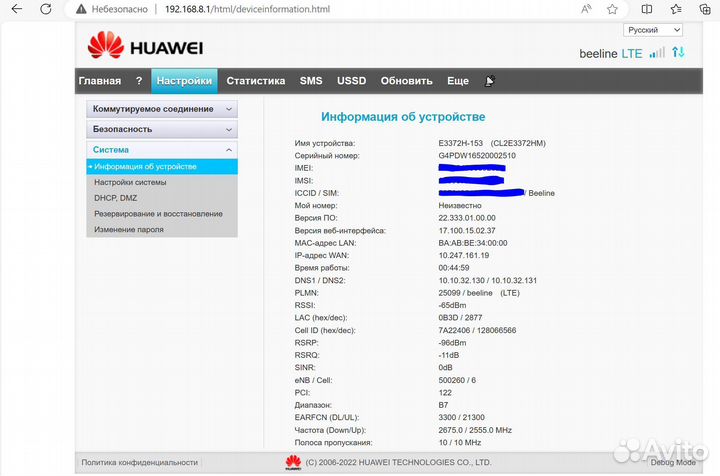Click frequency value 2675.0 / 2555.0 MHz

[x=475, y=430]
